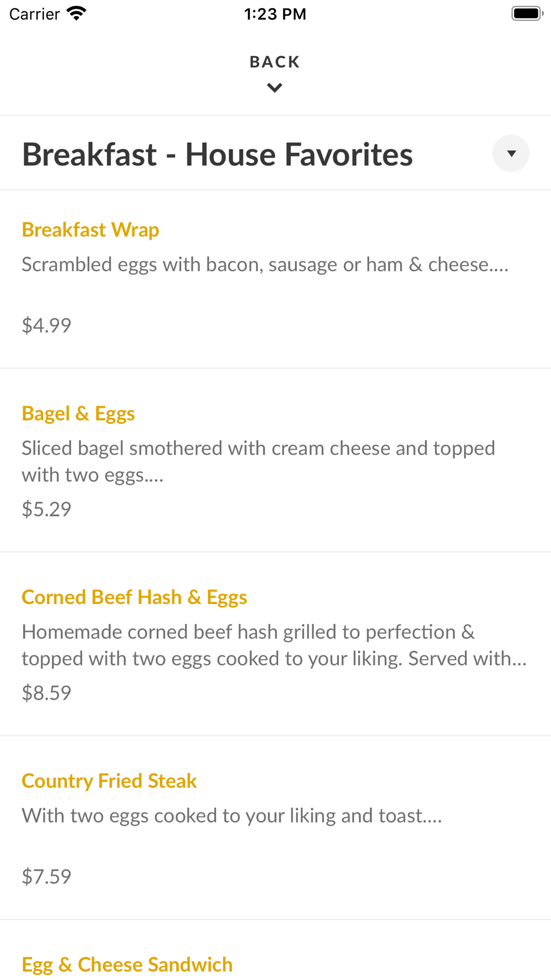Image resolution: width=551 pixels, height=980 pixels.
Task: Open the Breakfast Wrap item
Action: point(90,230)
